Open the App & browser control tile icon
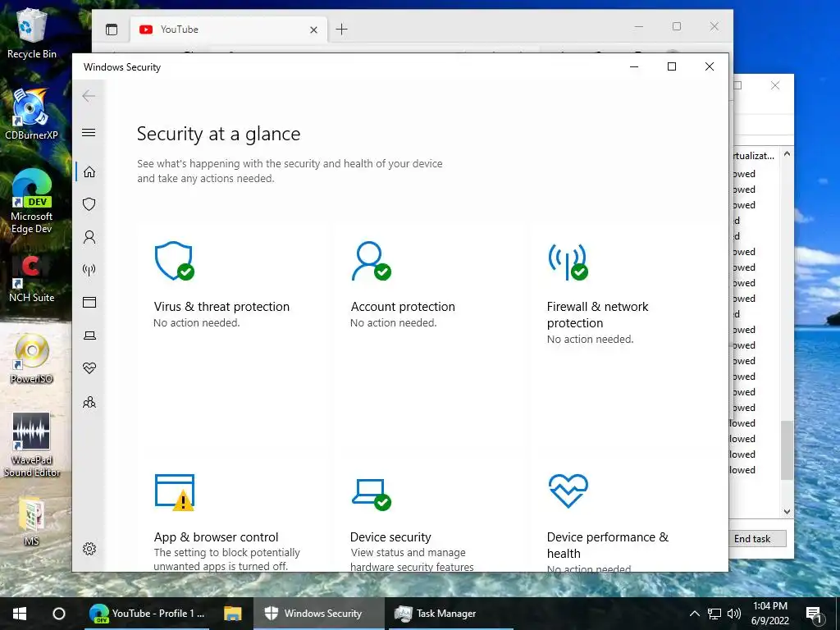Image resolution: width=840 pixels, height=630 pixels. (175, 492)
